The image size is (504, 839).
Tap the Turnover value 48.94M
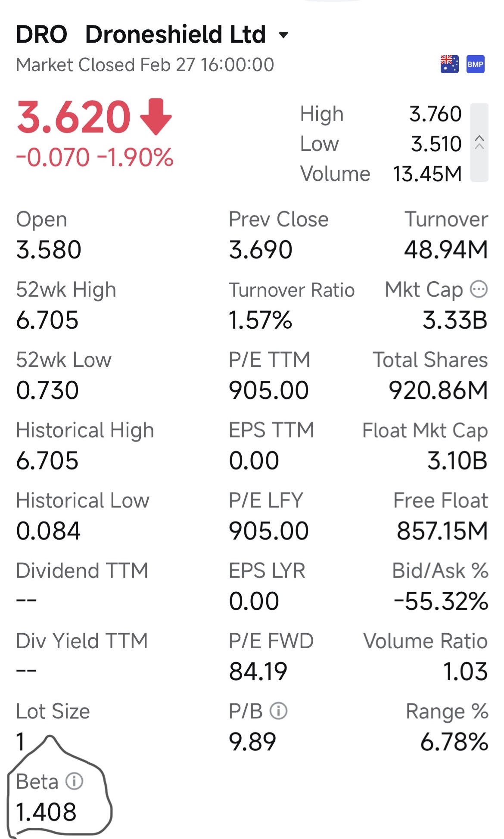click(446, 250)
